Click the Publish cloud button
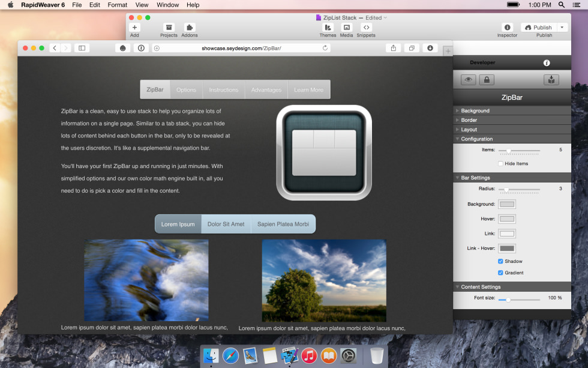Image resolution: width=588 pixels, height=368 pixels. tap(539, 28)
